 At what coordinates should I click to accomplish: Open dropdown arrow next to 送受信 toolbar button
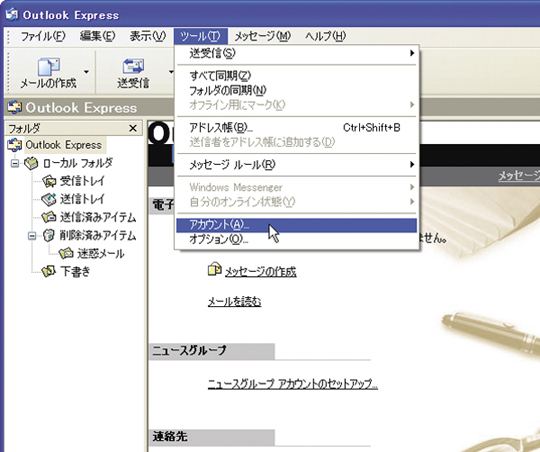click(171, 72)
